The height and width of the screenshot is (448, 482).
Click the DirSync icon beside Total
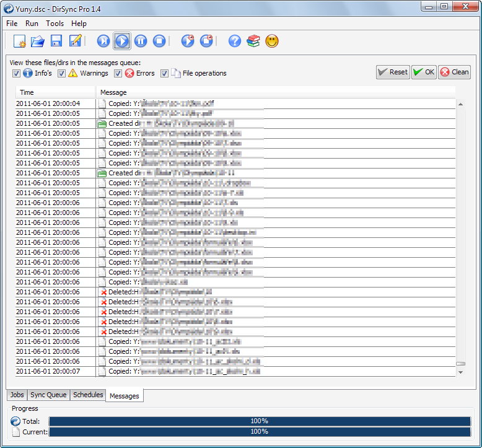[15, 421]
